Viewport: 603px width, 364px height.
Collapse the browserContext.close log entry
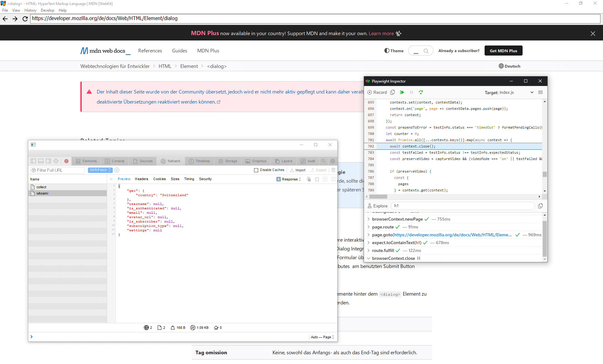click(368, 258)
